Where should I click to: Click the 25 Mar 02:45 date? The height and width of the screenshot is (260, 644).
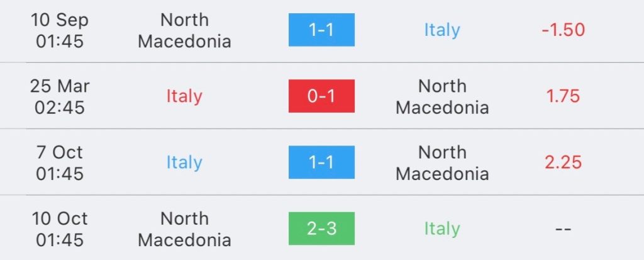tap(60, 97)
